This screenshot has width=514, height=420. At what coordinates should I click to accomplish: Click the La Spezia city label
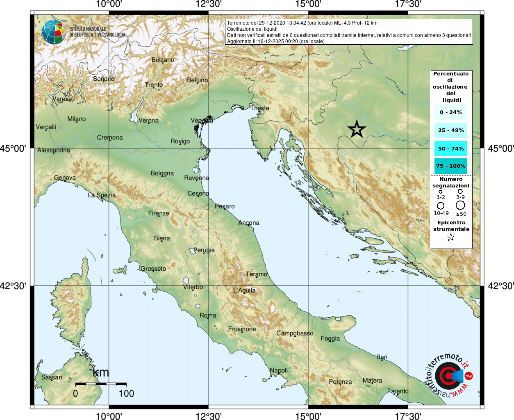point(102,195)
